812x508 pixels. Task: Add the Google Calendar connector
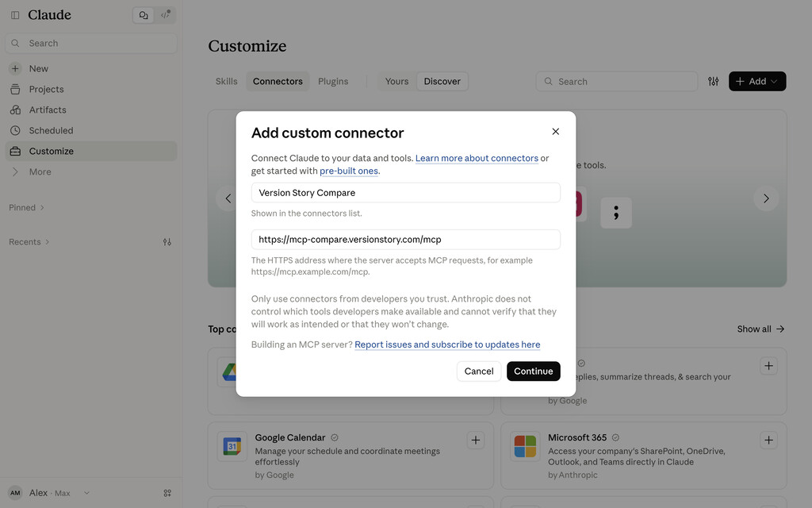pyautogui.click(x=476, y=441)
